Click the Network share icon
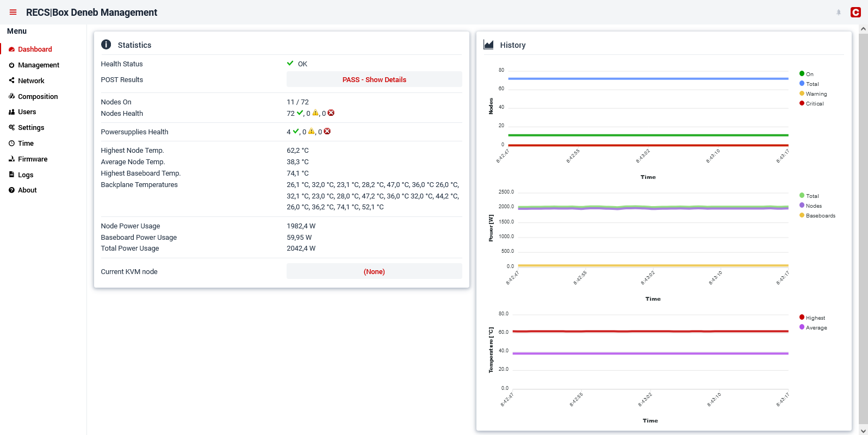 (x=11, y=80)
